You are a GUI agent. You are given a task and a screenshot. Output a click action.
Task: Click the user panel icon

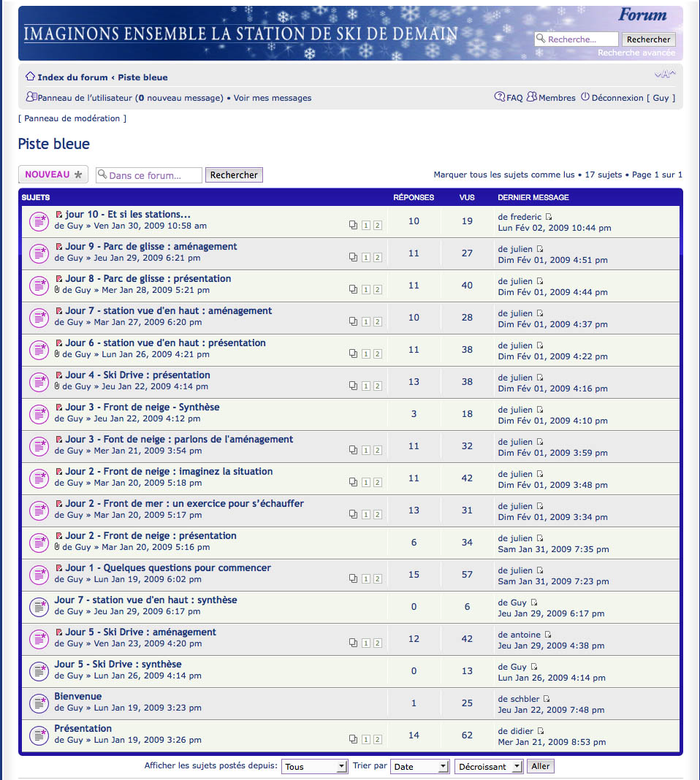[31, 97]
